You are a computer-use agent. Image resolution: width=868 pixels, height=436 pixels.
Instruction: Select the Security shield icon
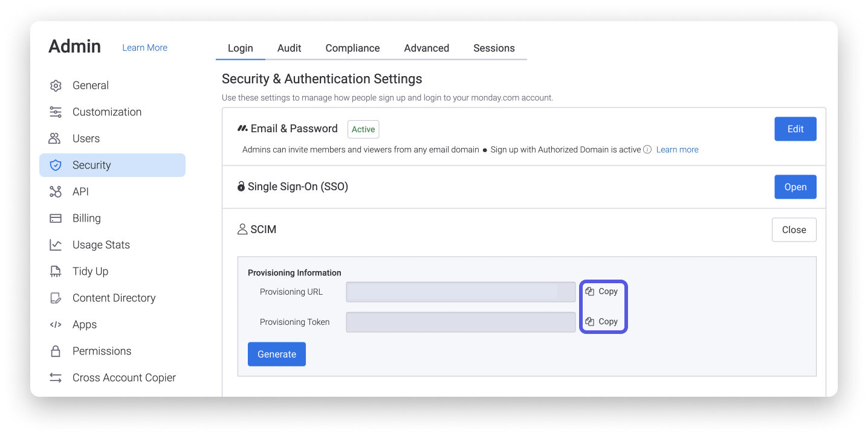coord(56,165)
